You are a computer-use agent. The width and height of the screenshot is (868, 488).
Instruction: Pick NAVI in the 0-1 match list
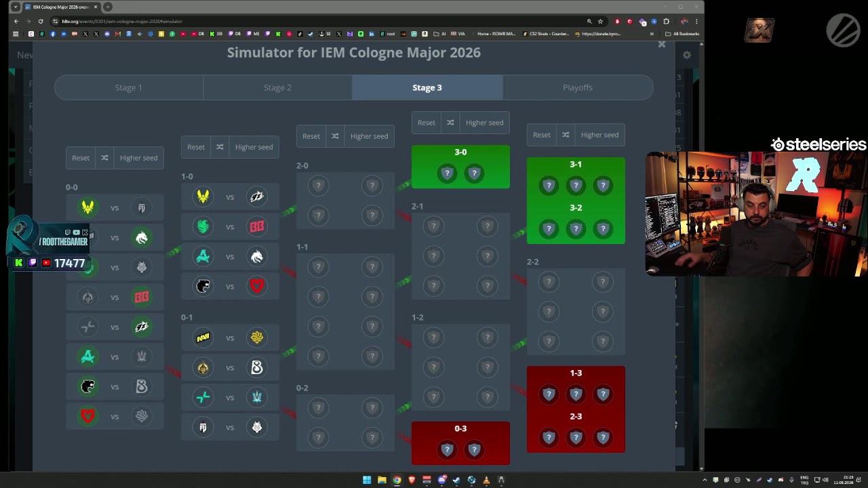tap(203, 338)
